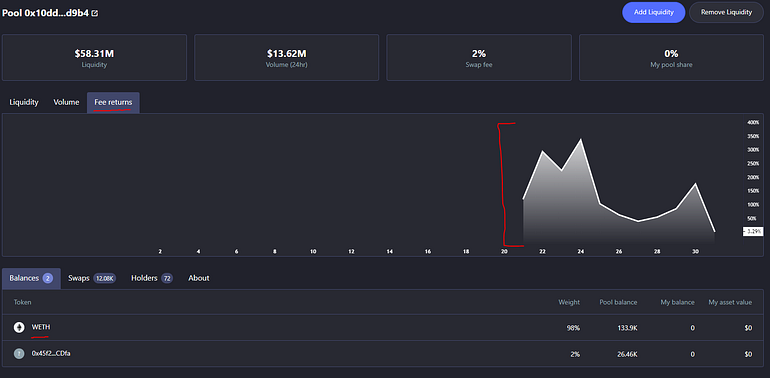This screenshot has height=378, width=770.
Task: Click the day 24 label on chart axis
Action: (x=581, y=251)
